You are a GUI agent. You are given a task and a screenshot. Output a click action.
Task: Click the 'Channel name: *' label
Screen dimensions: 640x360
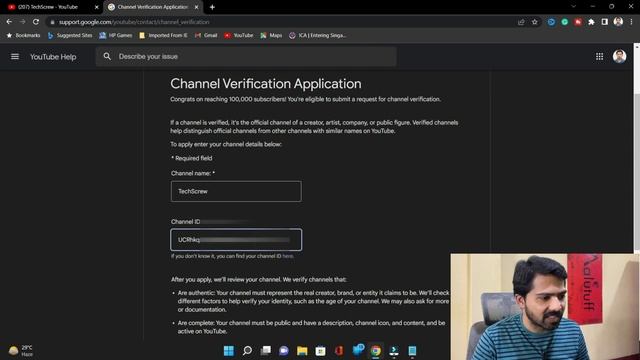pyautogui.click(x=193, y=173)
